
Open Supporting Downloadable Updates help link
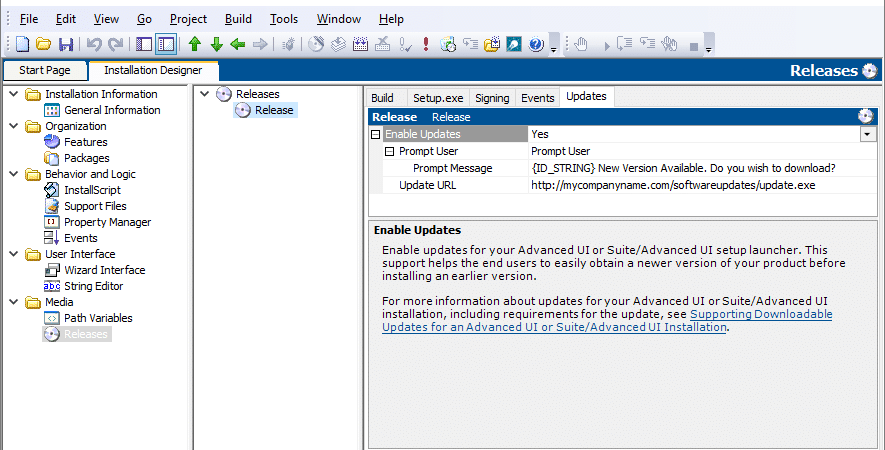tap(607, 321)
